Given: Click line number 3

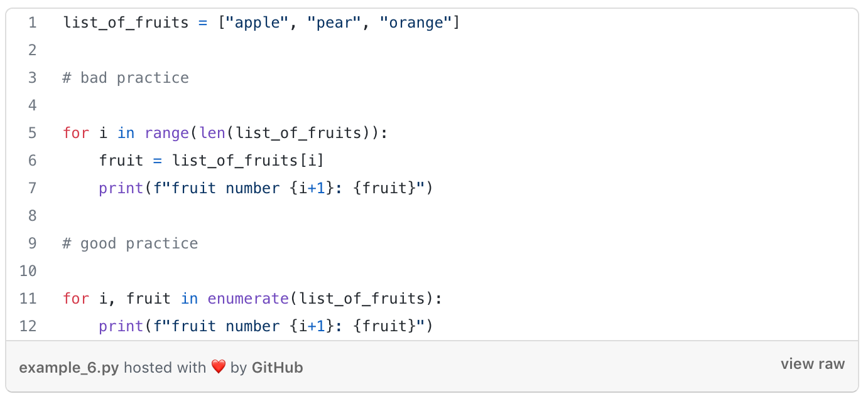Looking at the screenshot, I should [x=32, y=78].
